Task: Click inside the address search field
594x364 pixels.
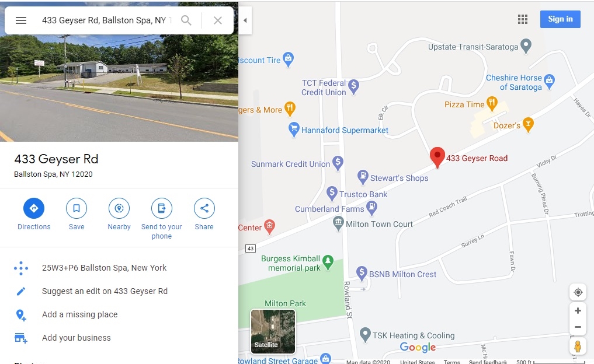Action: tap(107, 20)
